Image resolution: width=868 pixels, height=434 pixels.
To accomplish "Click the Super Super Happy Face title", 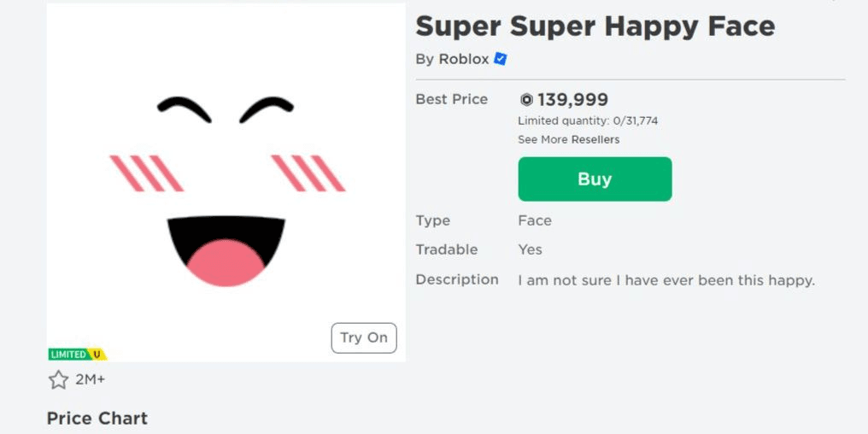I will [x=595, y=26].
